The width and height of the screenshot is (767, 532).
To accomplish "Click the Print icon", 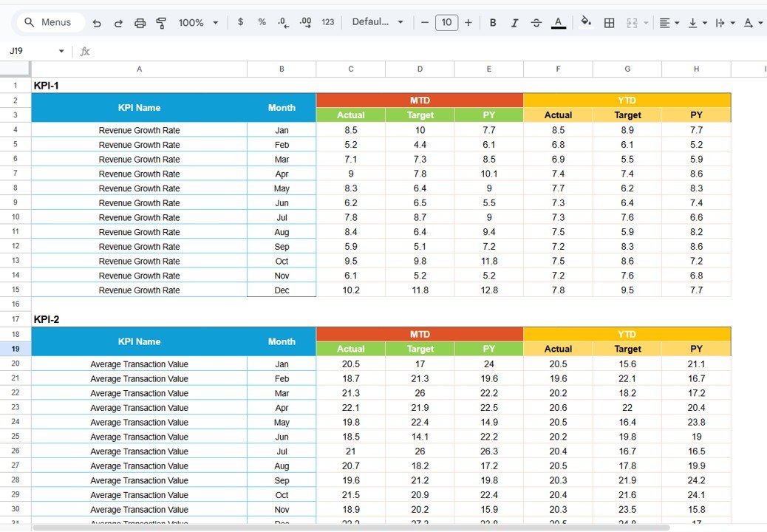I will (140, 23).
